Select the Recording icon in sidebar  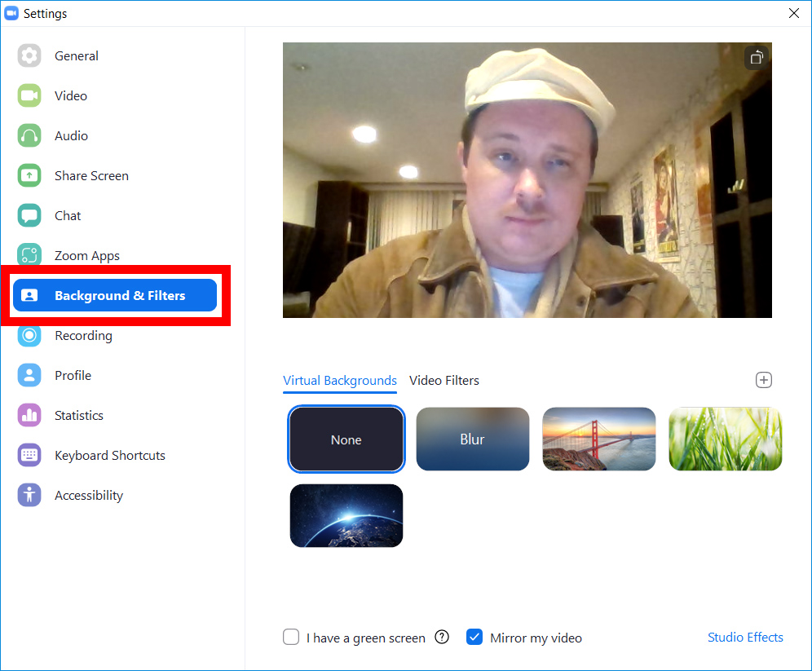point(29,335)
